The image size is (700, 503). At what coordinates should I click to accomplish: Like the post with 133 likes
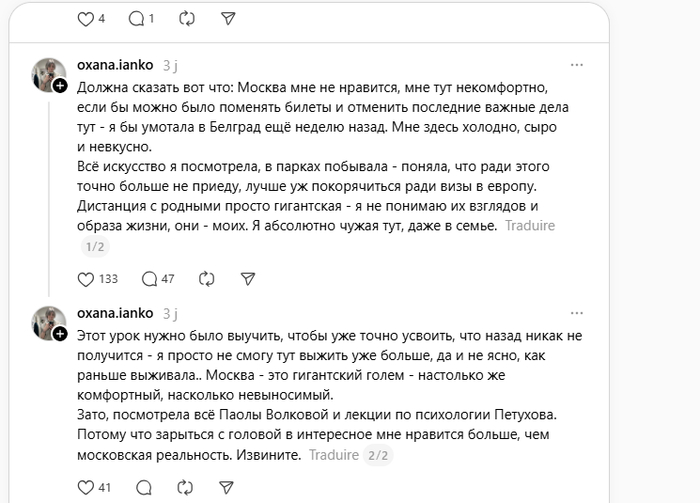[85, 279]
